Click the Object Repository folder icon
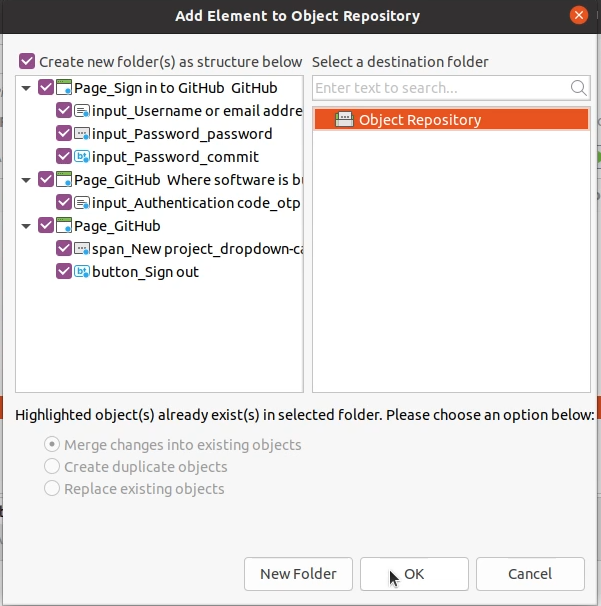 click(344, 119)
